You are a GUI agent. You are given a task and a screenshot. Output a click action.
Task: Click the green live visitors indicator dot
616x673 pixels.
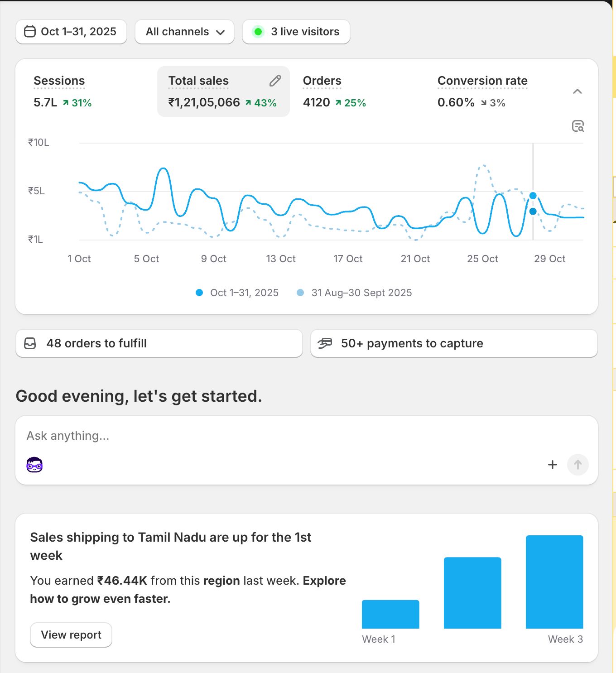258,32
